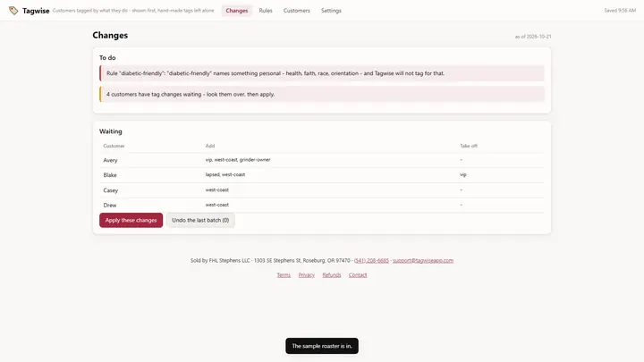Open the Contact footer link

pyautogui.click(x=358, y=275)
